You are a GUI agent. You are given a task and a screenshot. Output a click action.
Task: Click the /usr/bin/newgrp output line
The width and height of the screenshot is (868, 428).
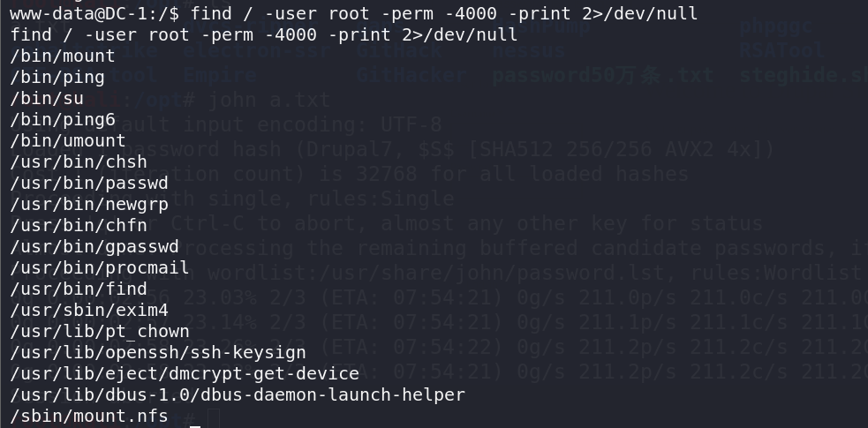tap(88, 204)
